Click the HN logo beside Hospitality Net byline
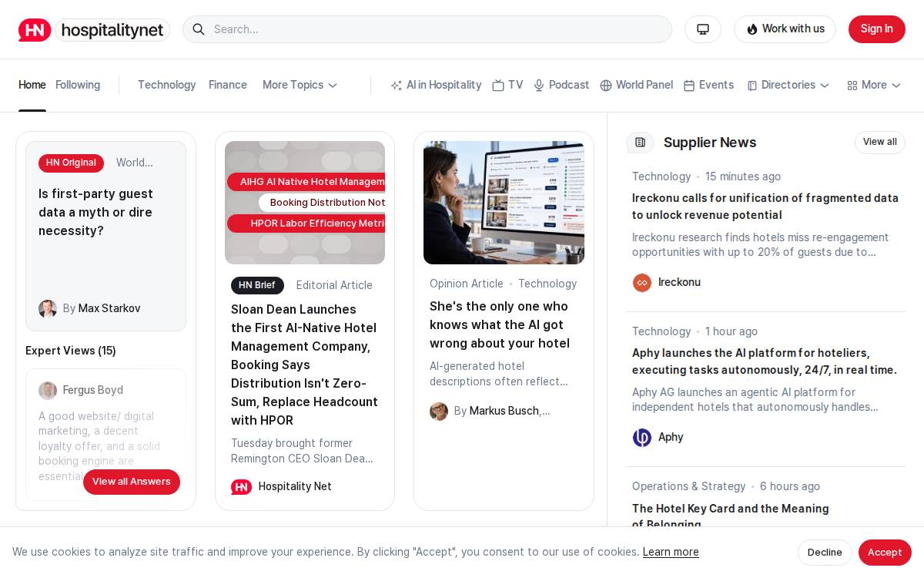Image resolution: width=924 pixels, height=578 pixels. coord(242,487)
